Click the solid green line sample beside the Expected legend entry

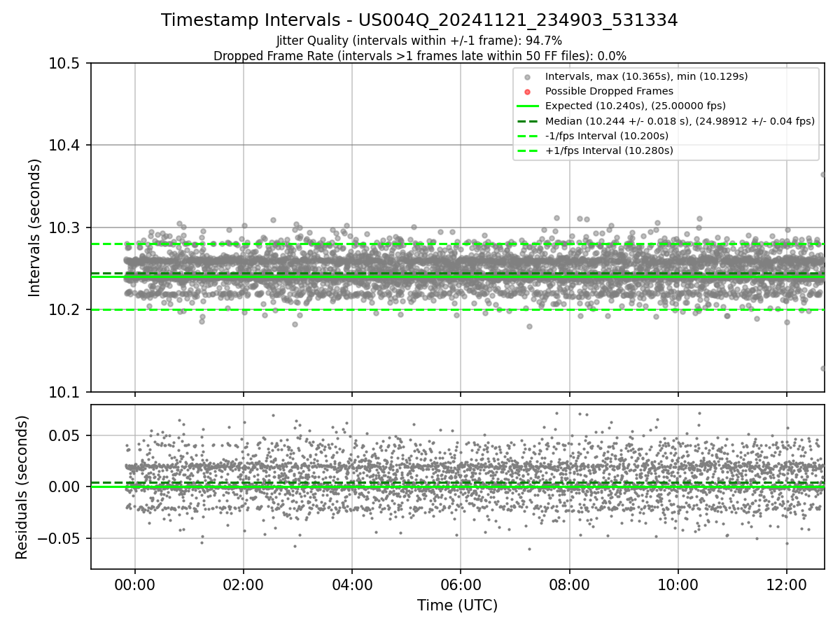528,106
